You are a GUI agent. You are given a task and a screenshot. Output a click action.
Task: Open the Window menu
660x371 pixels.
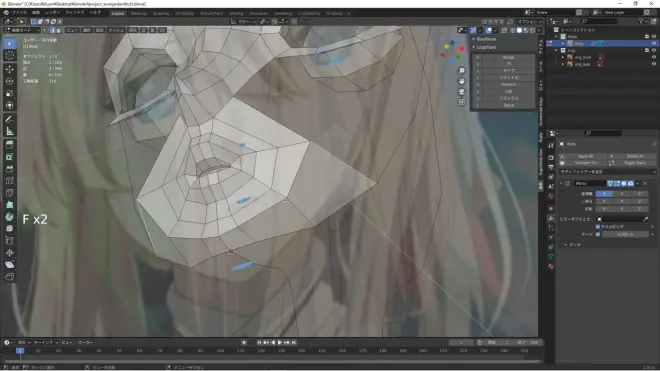tap(75, 13)
